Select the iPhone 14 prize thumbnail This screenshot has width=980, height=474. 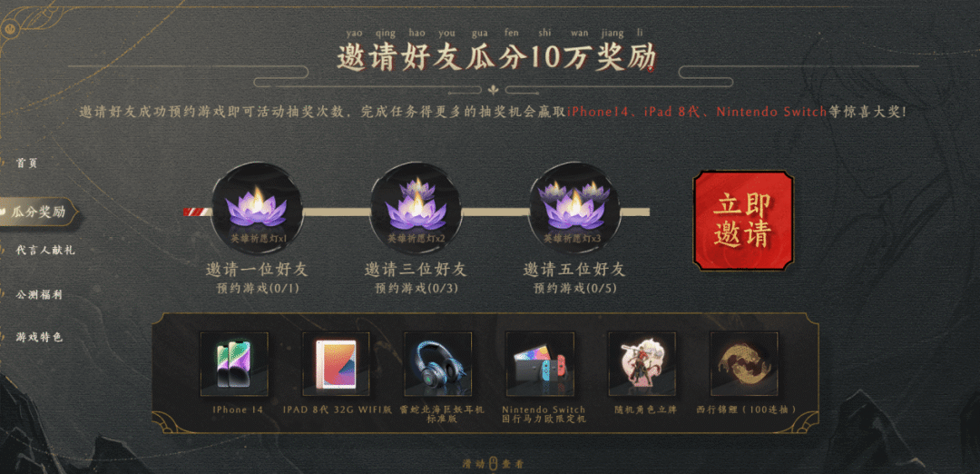click(x=234, y=364)
